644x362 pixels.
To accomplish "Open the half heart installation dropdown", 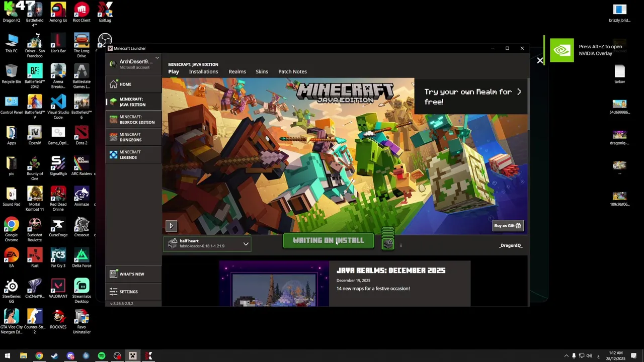I will (x=207, y=243).
